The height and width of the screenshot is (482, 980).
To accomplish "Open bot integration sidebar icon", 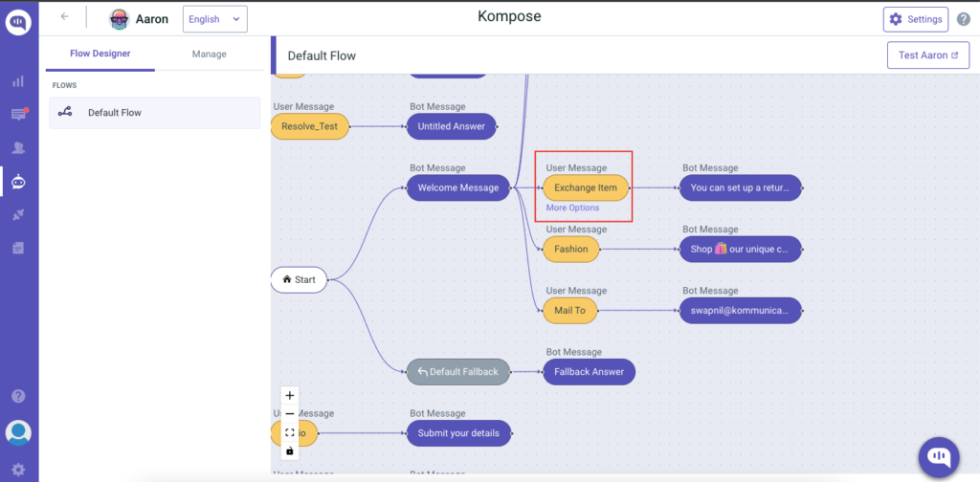I will [18, 182].
